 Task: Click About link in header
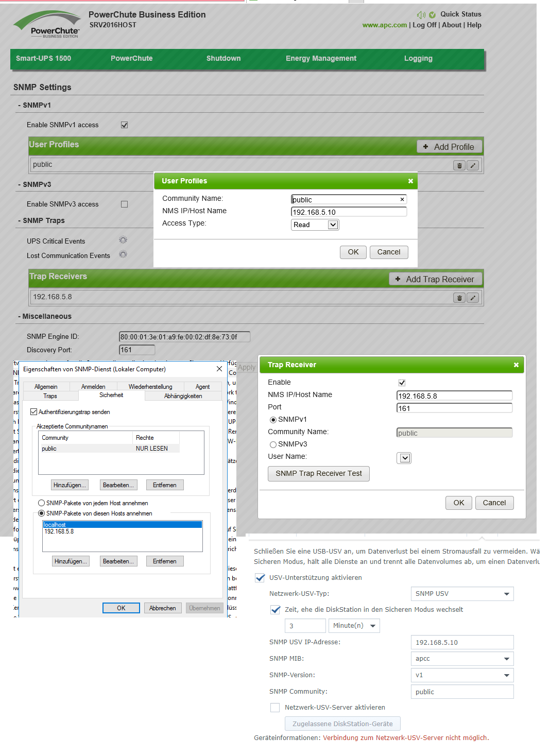point(452,25)
